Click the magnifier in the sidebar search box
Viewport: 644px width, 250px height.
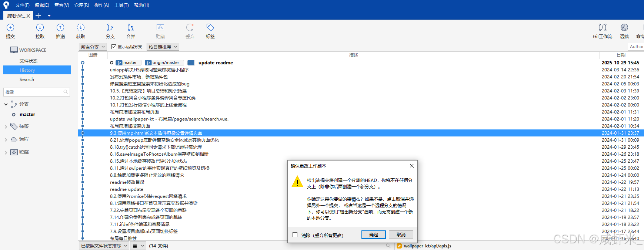66,92
